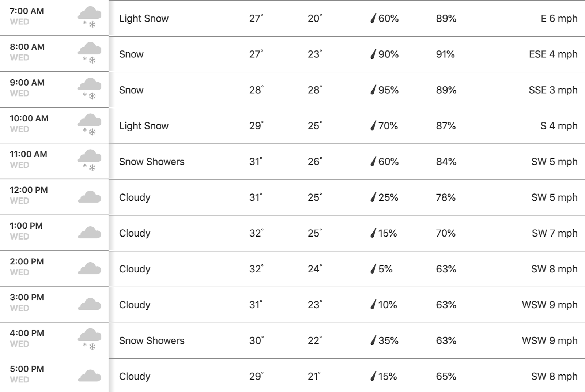Click the cloud icon next to 2:00 PM
The height and width of the screenshot is (392, 585).
point(89,269)
